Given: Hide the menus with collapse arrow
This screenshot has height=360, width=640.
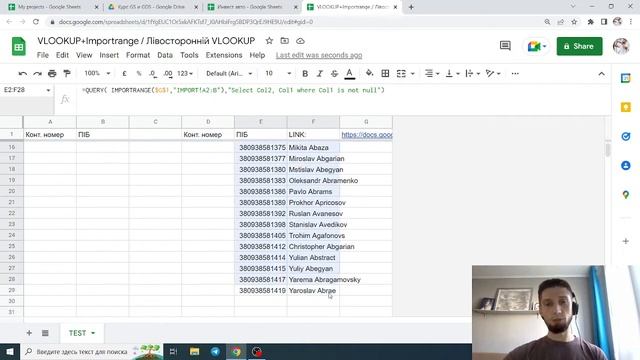Looking at the screenshot, I should pos(602,74).
